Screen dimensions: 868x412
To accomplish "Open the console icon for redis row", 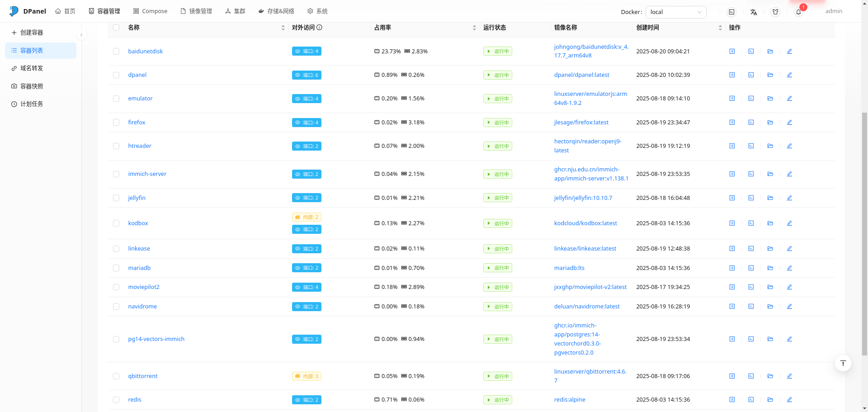I will coord(751,400).
